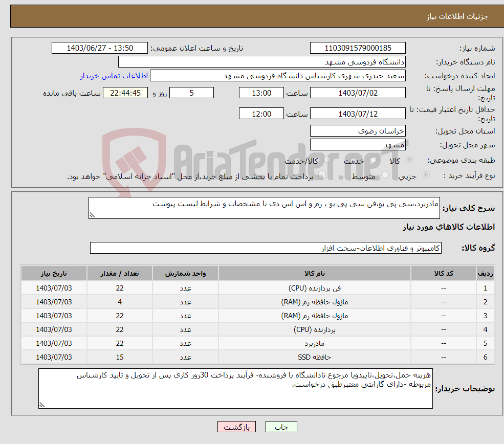504x444 pixels.
Task: Click quantity 15 in SSD row
Action: [120, 357]
